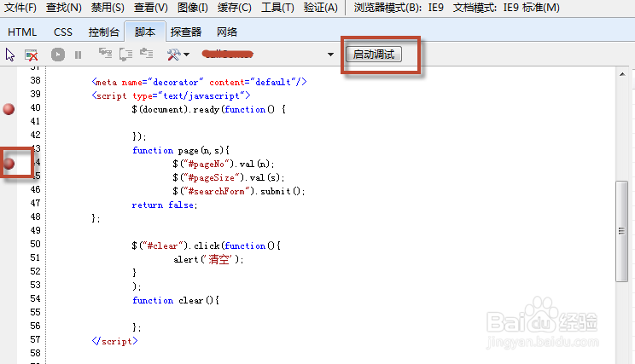Open the 查看(V) menu
Viewport: 635px width, 364px height.
point(151,8)
